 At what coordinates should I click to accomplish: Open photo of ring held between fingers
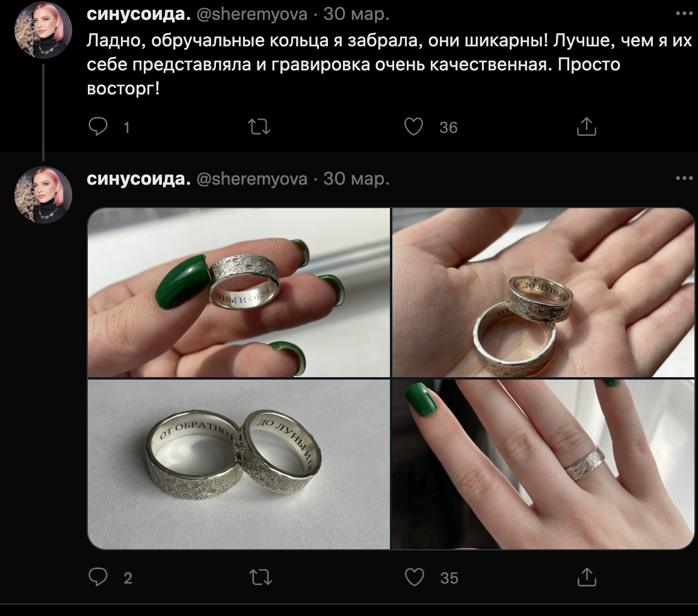point(239,292)
